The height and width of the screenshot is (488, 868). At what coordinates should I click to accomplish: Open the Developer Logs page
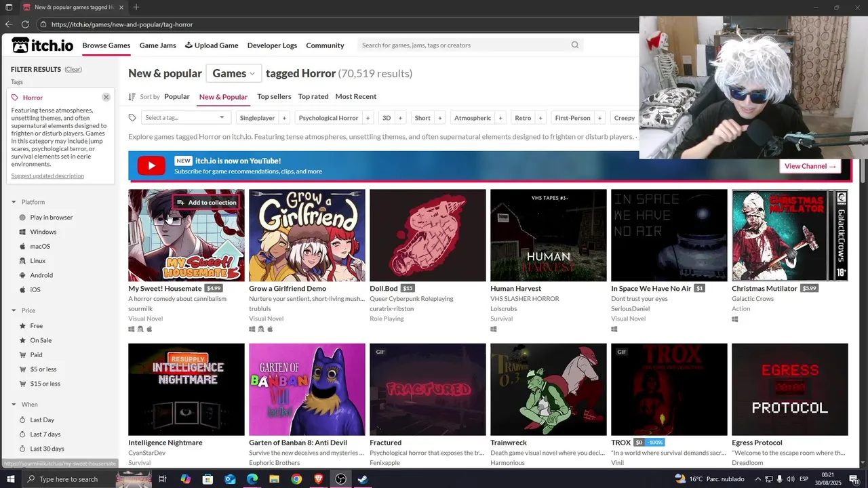[x=272, y=45]
